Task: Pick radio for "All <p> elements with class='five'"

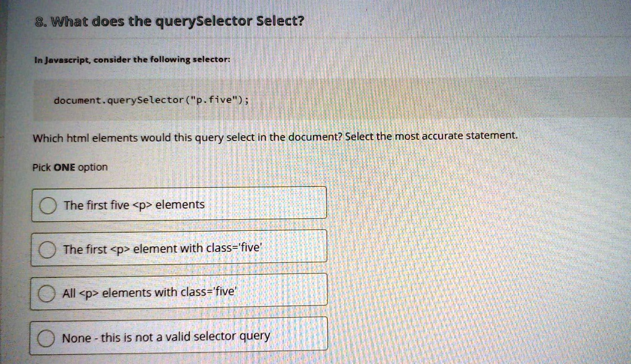Action: point(48,293)
